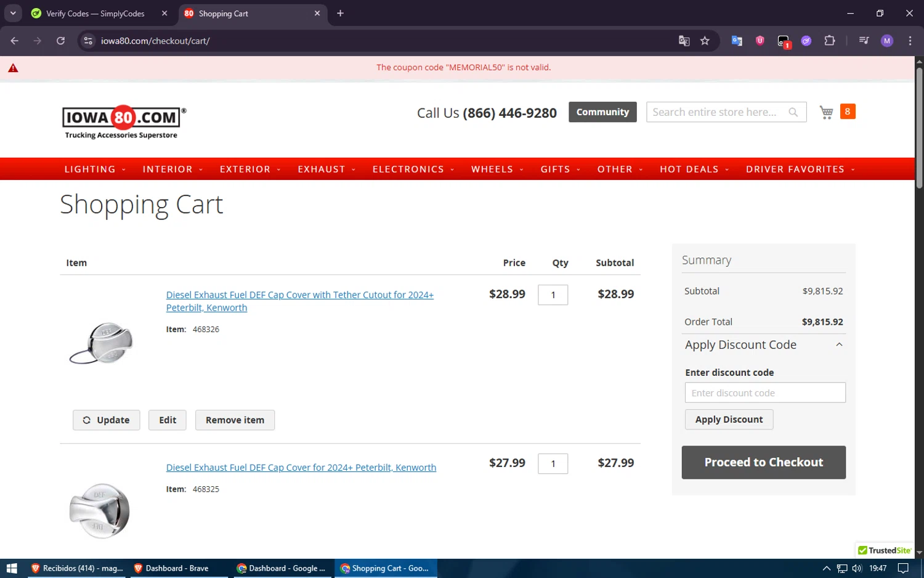
Task: Open the Chrome three-dot menu
Action: point(910,41)
